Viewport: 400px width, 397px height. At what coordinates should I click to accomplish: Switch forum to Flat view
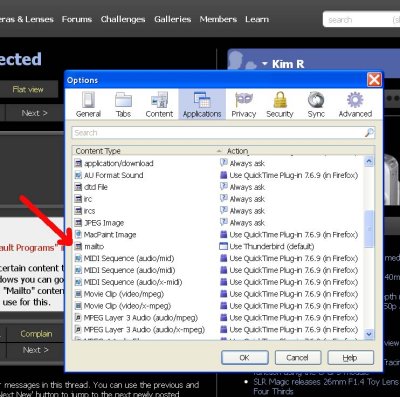coord(28,89)
